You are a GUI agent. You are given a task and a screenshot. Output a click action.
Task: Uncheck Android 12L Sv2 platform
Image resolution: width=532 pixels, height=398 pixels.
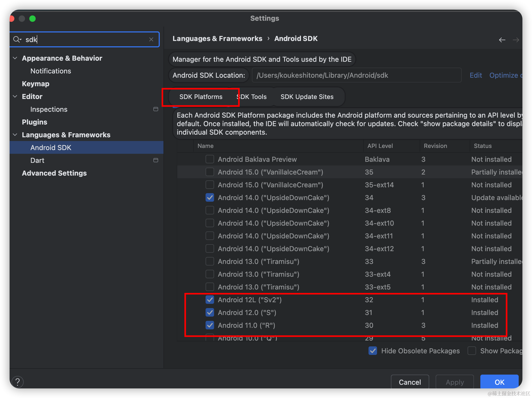point(210,300)
